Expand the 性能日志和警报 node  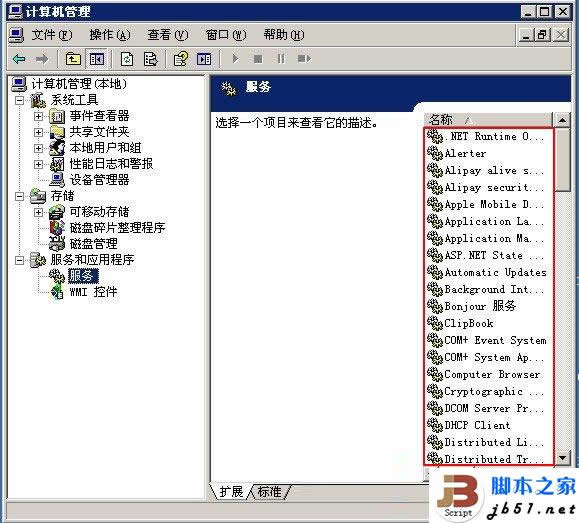[38, 164]
